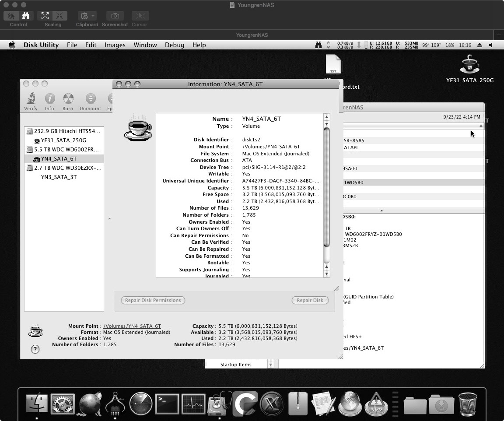
Task: Open the Images menu
Action: (115, 45)
